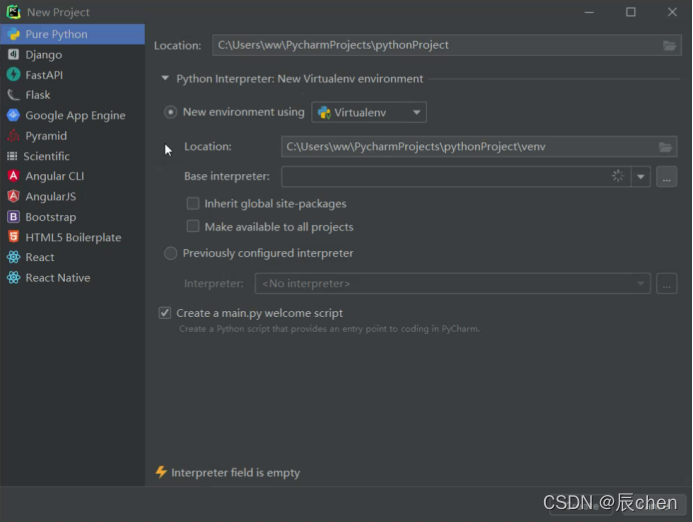Click the Scientific grid icon
This screenshot has height=522, width=693.
click(x=12, y=156)
